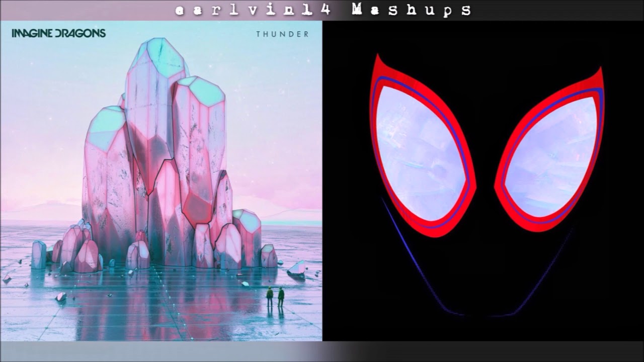Click the gray bar beneath the album covers
The width and height of the screenshot is (644, 362).
322,351
